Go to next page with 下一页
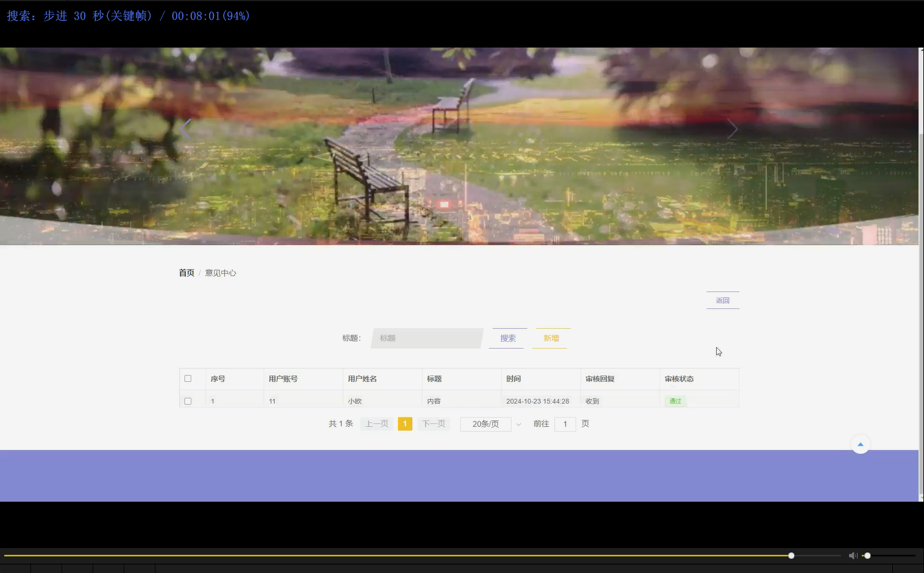 434,424
